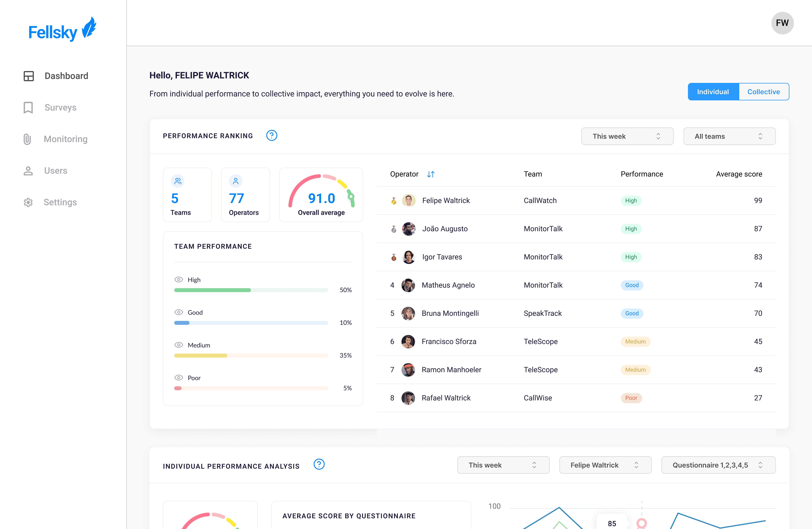Select the Individual view button
This screenshot has width=812, height=529.
point(713,92)
